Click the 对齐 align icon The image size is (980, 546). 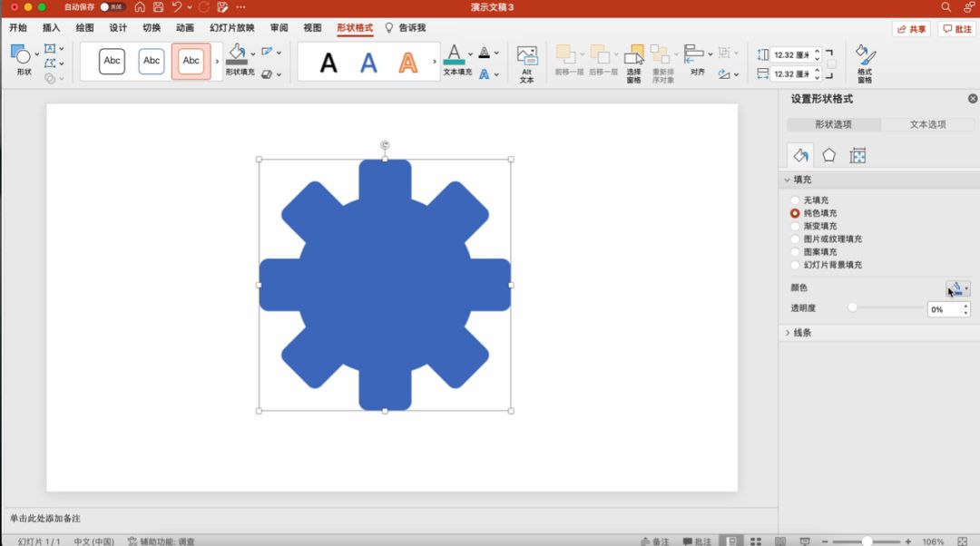(694, 54)
